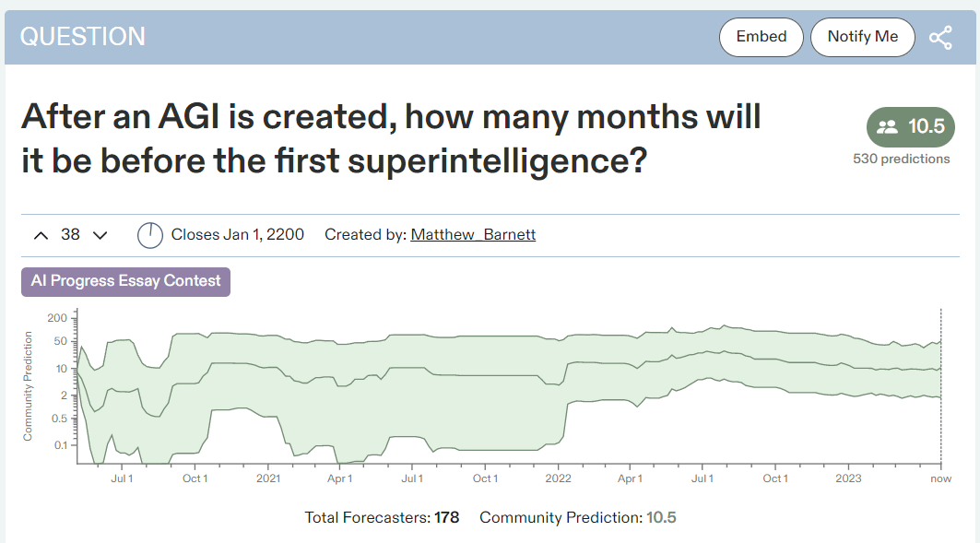Click the Notify Me button
Screen dimensions: 980x543
coord(863,37)
